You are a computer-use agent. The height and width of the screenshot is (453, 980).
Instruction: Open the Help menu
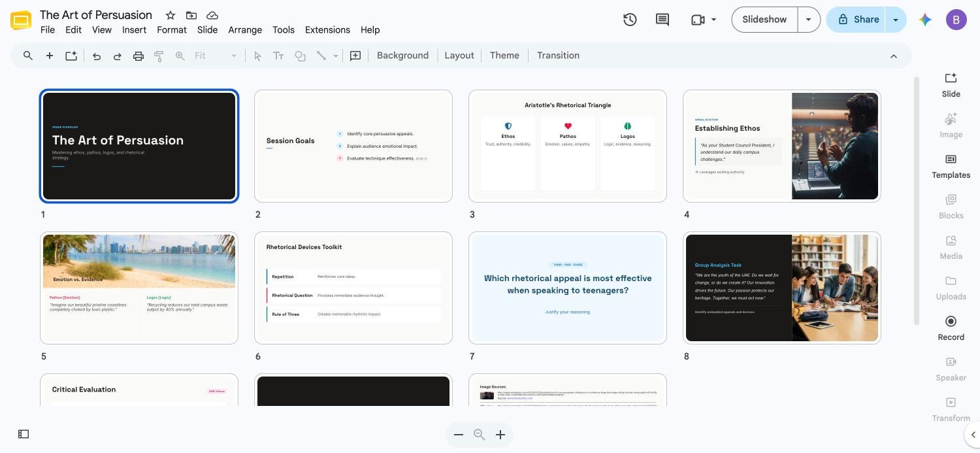point(370,30)
